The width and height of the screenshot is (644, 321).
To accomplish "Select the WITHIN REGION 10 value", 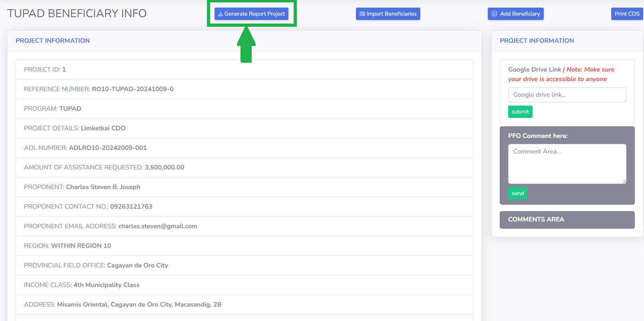I will 81,246.
